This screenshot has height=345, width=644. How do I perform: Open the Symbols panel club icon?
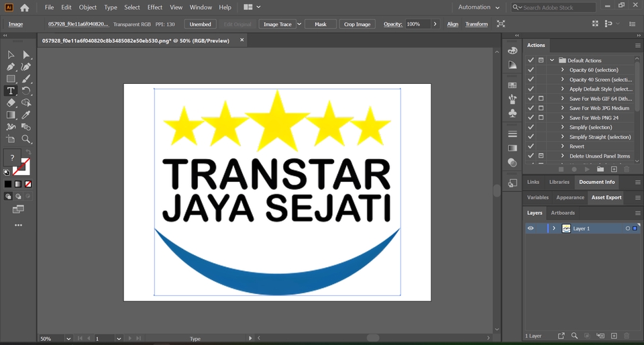click(512, 113)
